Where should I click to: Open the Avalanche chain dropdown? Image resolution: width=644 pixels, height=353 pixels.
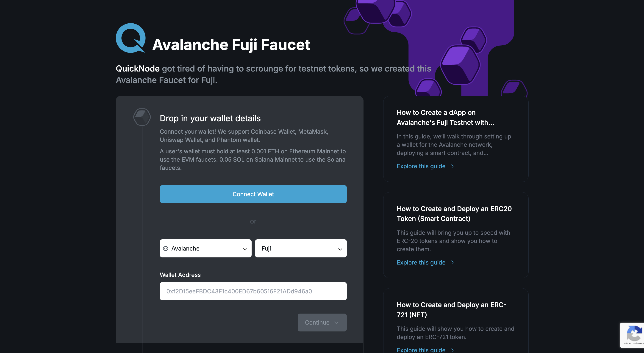pos(205,248)
